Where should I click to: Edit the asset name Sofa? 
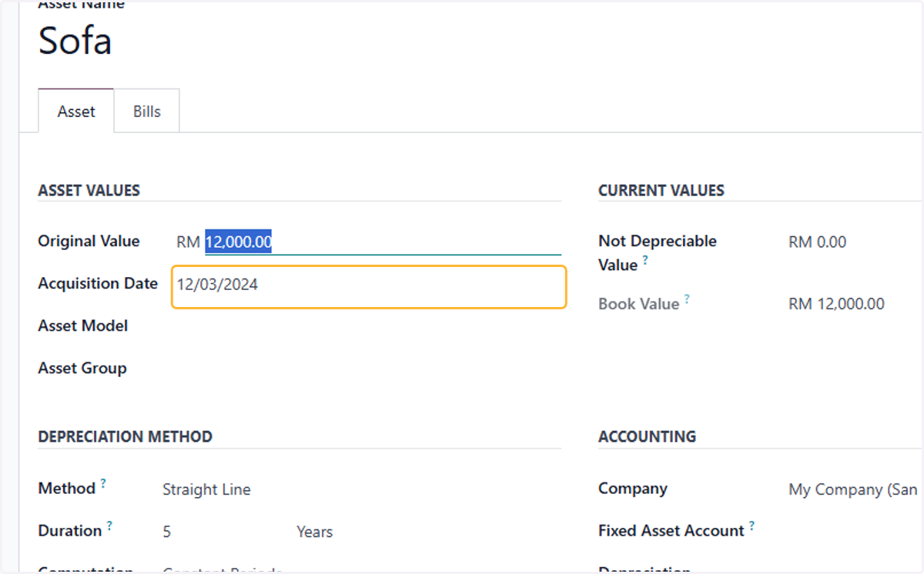click(x=75, y=40)
